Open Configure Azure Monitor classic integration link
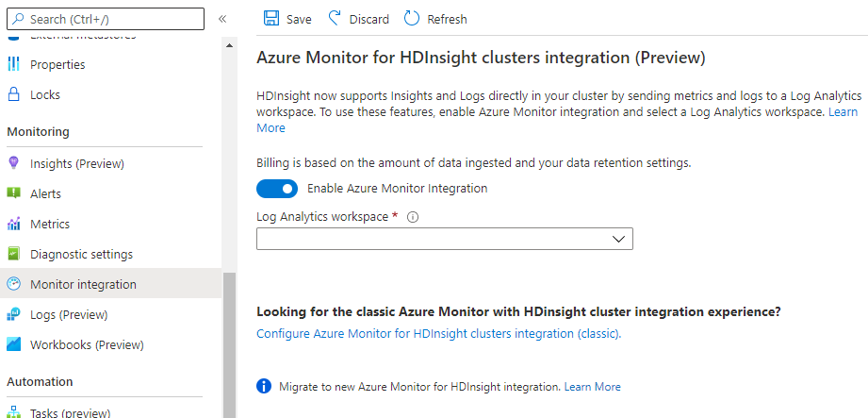The width and height of the screenshot is (868, 418). point(438,333)
